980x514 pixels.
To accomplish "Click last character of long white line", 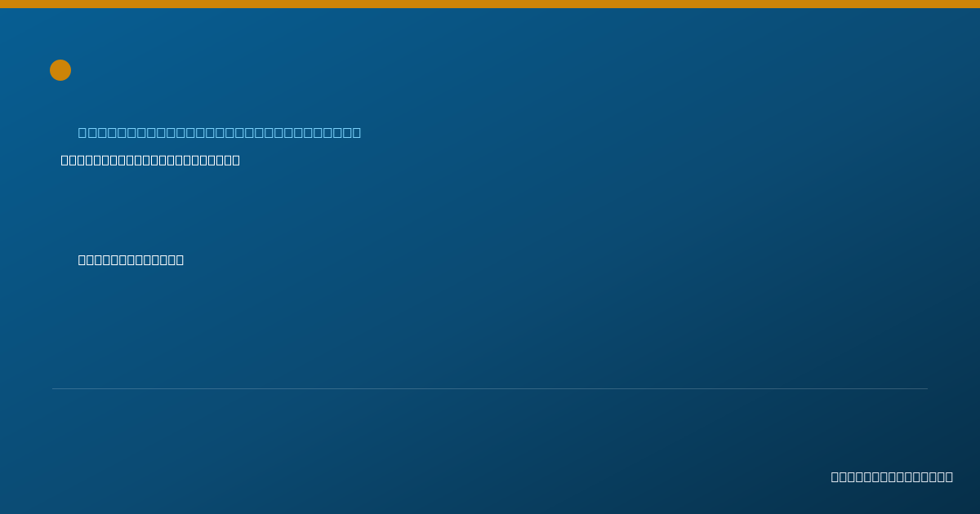I will 235,160.
